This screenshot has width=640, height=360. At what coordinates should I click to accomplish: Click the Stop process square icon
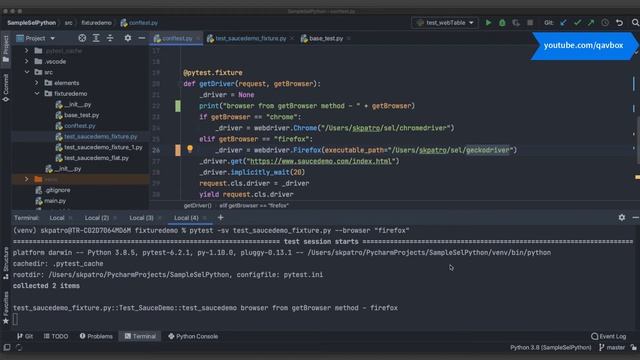tap(530, 23)
